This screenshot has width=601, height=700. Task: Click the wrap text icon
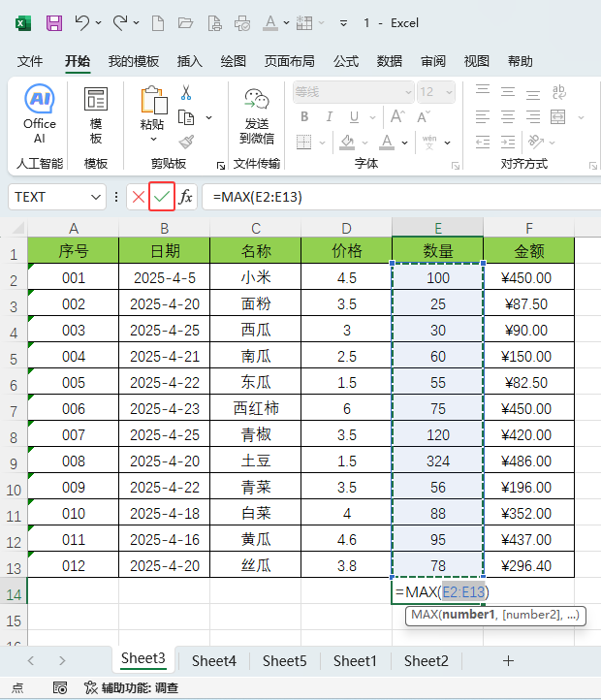click(558, 92)
